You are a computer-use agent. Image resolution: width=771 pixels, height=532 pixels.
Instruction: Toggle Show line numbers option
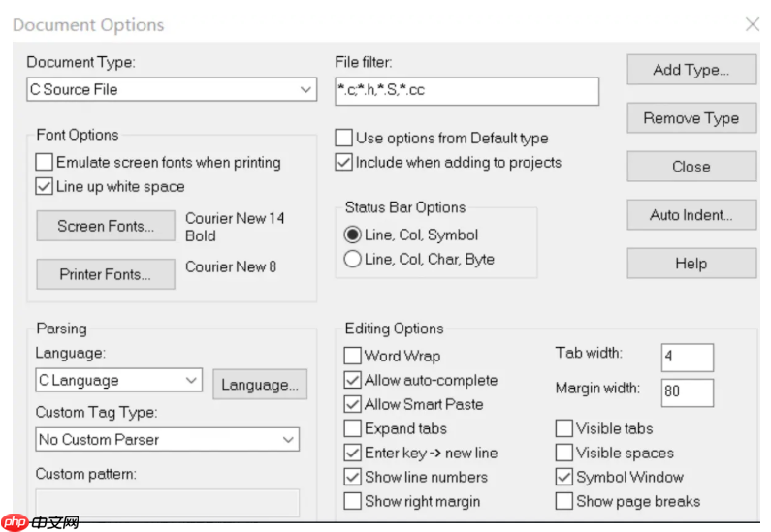pos(353,477)
